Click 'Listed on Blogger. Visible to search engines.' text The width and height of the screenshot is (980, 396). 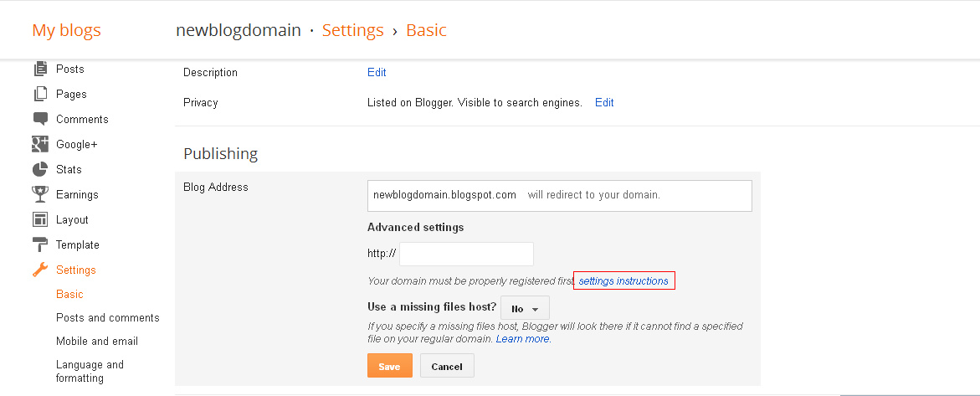475,103
